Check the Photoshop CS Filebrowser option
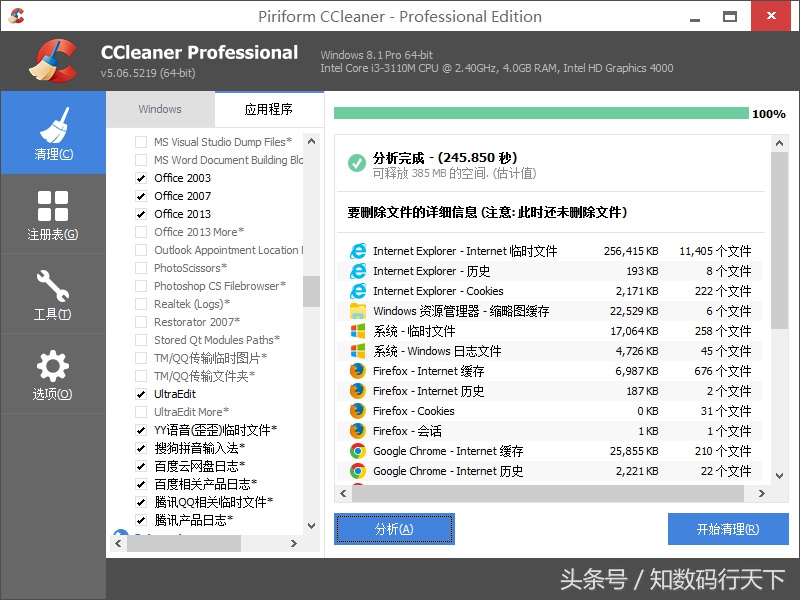 coord(142,286)
